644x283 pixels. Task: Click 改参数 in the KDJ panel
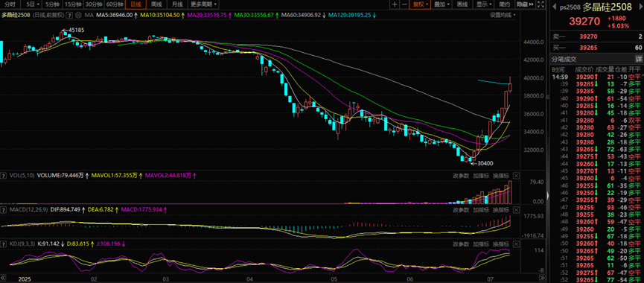click(x=461, y=244)
